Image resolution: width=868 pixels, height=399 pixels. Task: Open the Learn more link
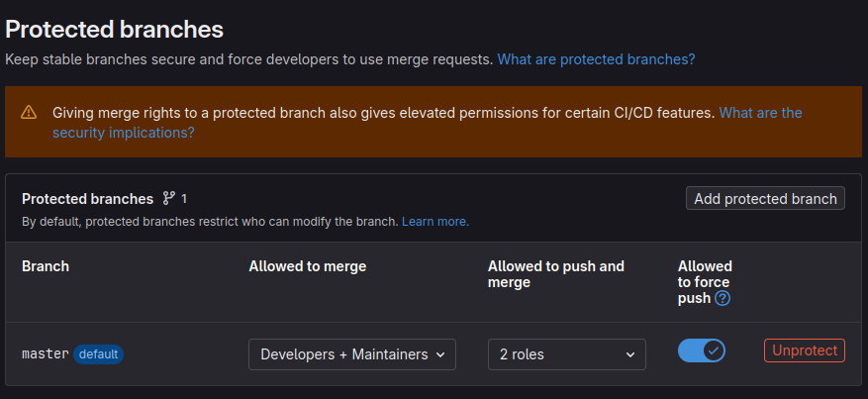434,222
